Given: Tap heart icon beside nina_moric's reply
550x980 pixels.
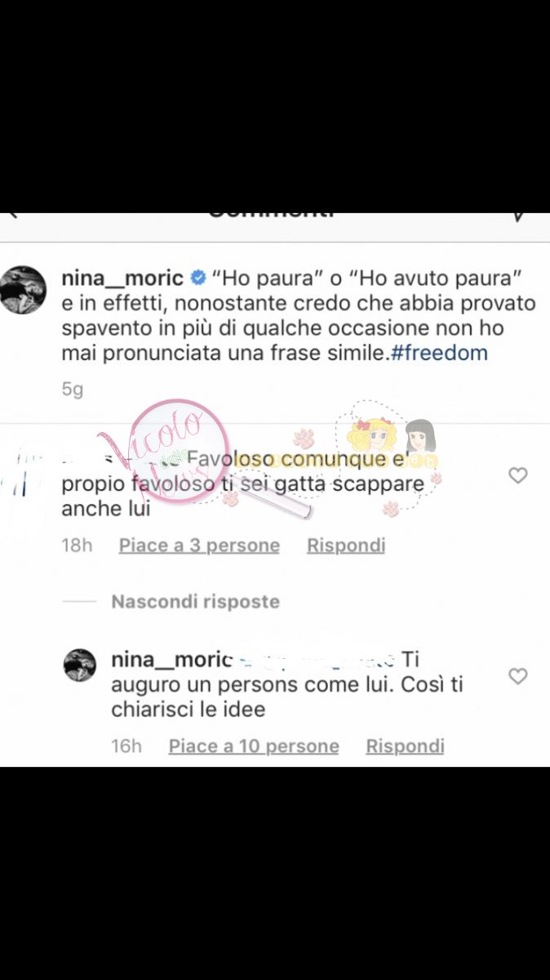Looking at the screenshot, I should coord(518,676).
